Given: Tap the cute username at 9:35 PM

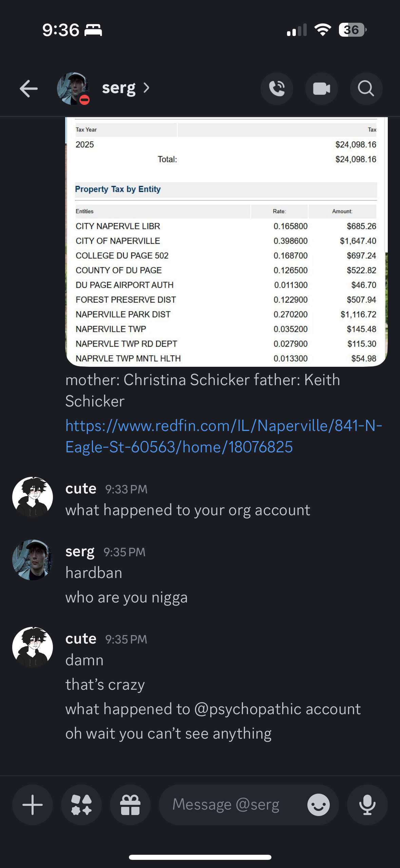Looking at the screenshot, I should point(81,639).
